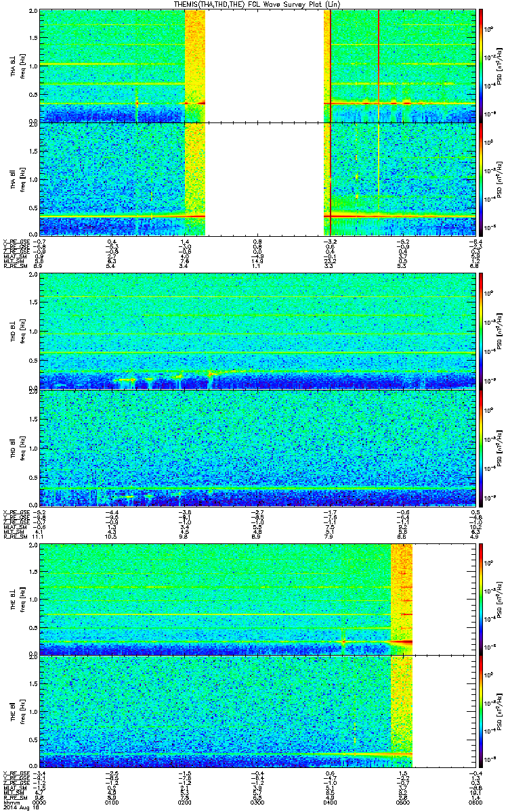
Task: Select the THD B-parallel spectrogram panel
Action: coord(257,447)
